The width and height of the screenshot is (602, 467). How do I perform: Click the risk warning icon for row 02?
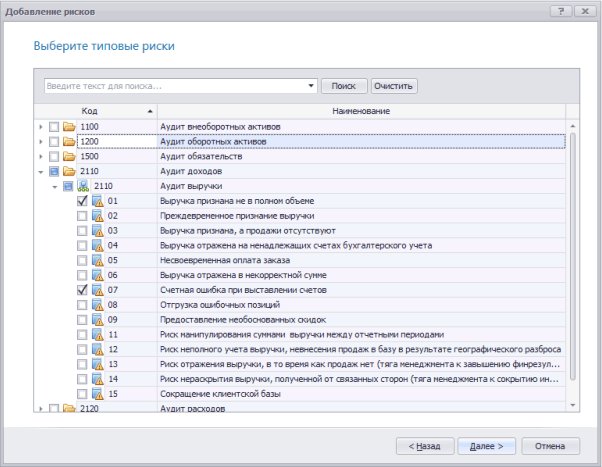pos(98,216)
